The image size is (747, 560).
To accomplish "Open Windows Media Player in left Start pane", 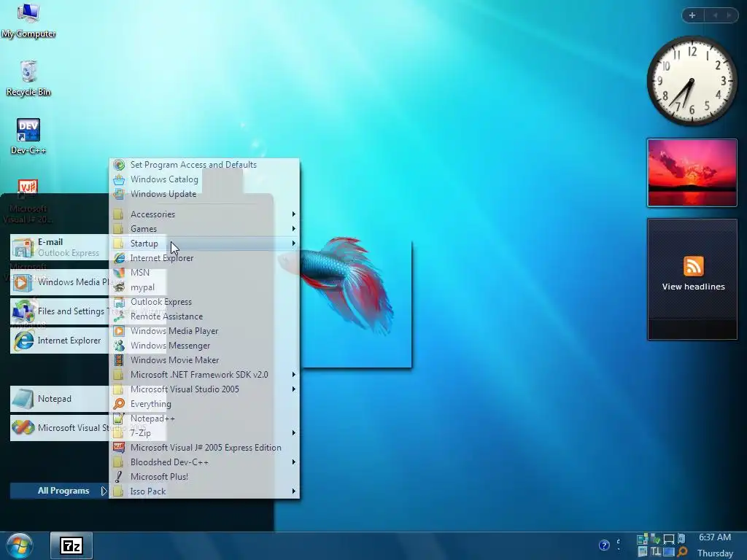I will pos(60,282).
